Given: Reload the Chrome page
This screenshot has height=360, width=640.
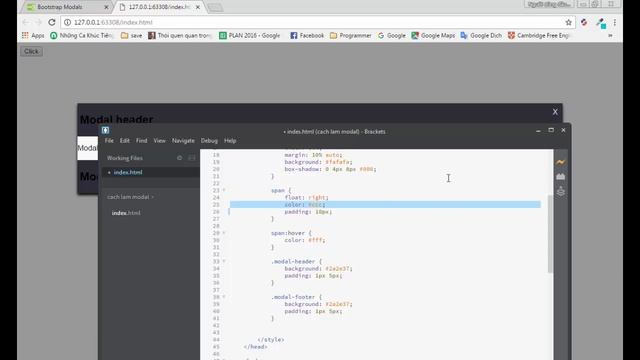Looking at the screenshot, I should coord(51,22).
